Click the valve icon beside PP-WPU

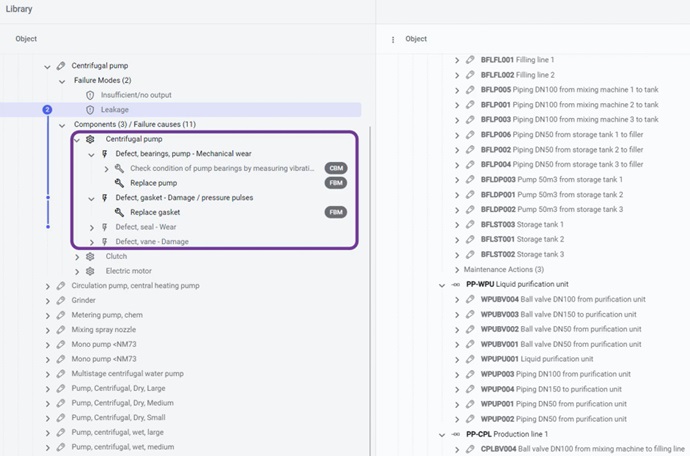(x=455, y=285)
